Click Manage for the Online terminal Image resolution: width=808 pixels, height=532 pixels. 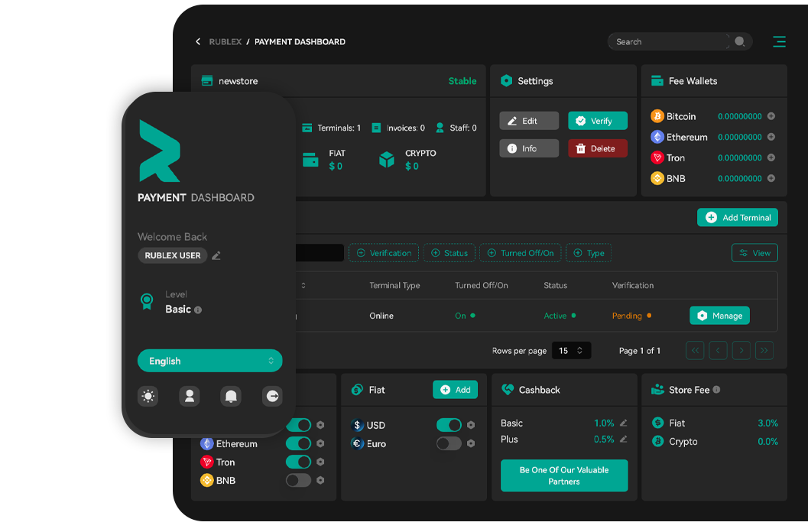tap(719, 316)
